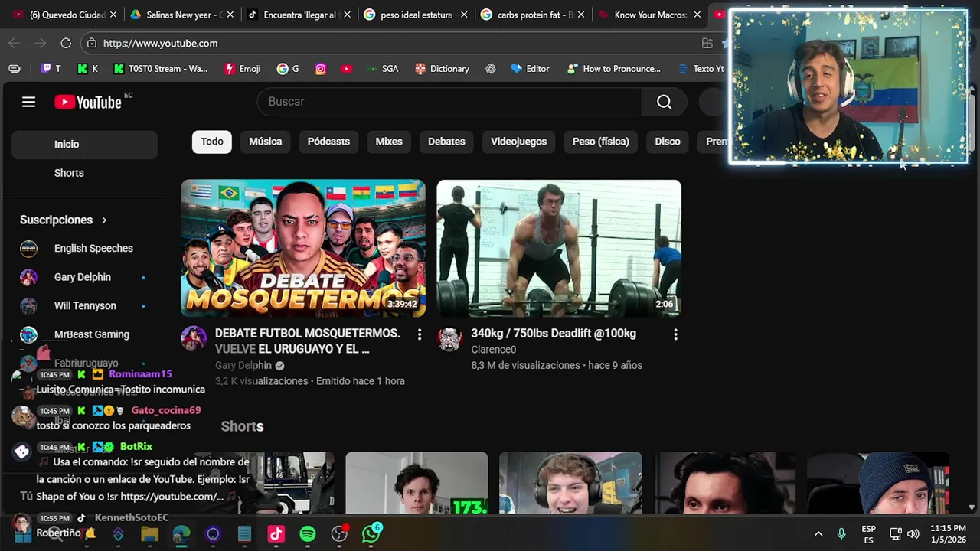Open the MrBeast Gaming subscription
The width and height of the screenshot is (980, 551).
click(x=84, y=334)
